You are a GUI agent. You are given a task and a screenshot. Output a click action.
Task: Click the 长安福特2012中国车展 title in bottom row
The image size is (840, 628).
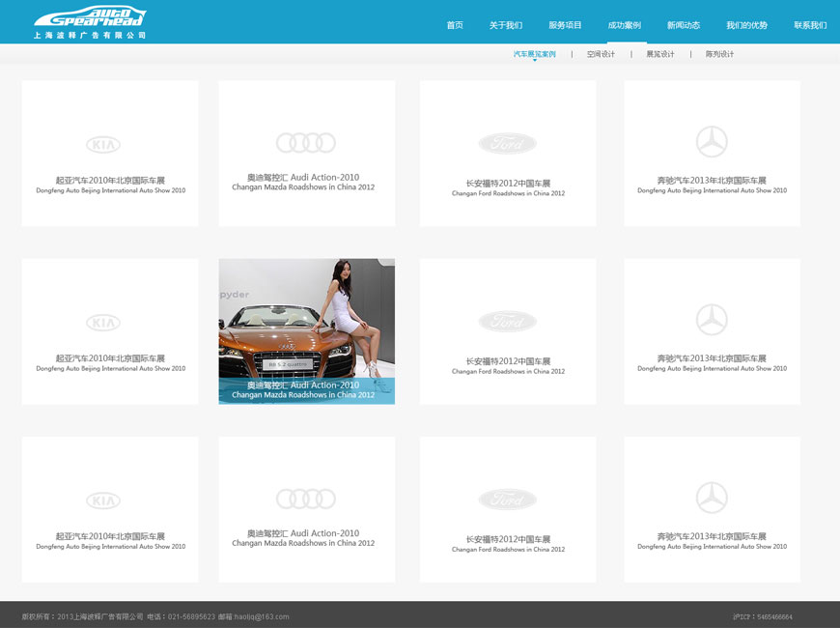508,539
